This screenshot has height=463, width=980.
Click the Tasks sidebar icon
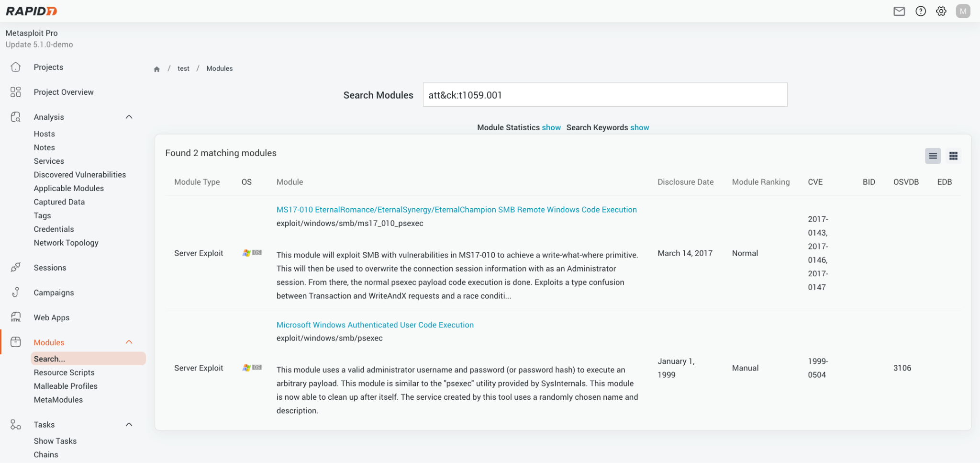16,425
